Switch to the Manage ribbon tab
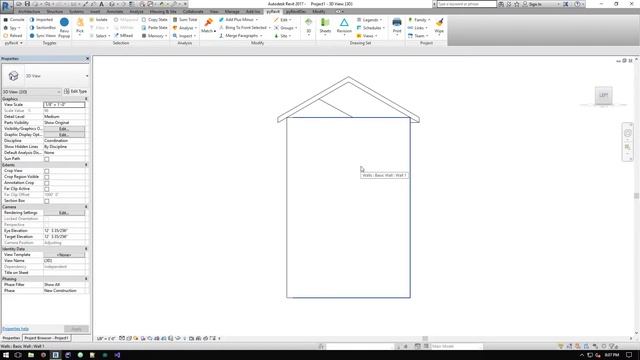 point(232,11)
